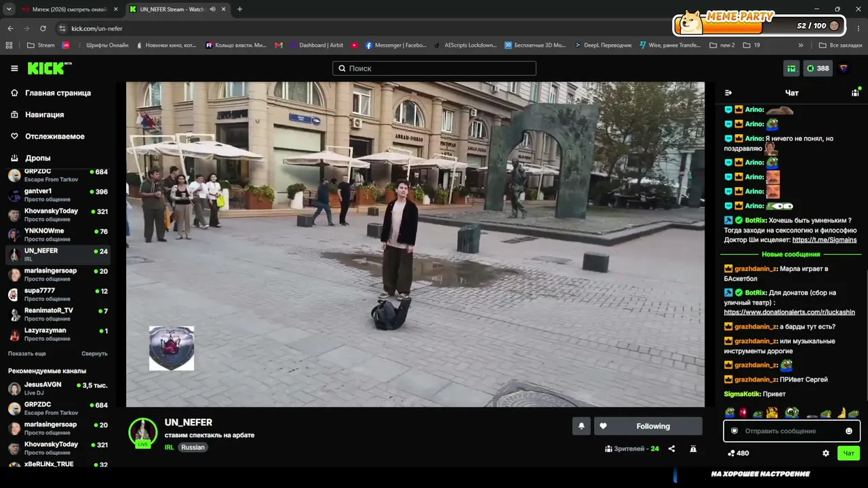Open ReanimatoR_TV channel

58,314
